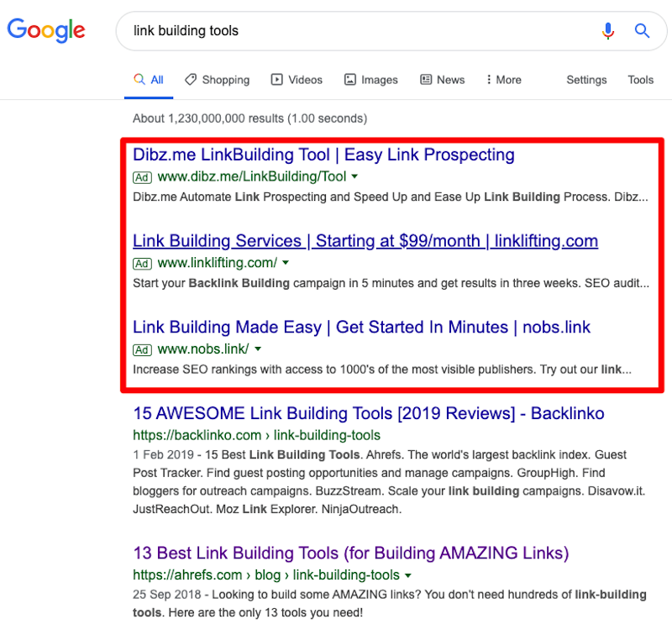The image size is (672, 640).
Task: Open the Dibz.me LinkBuilding Tool ad
Action: [323, 155]
